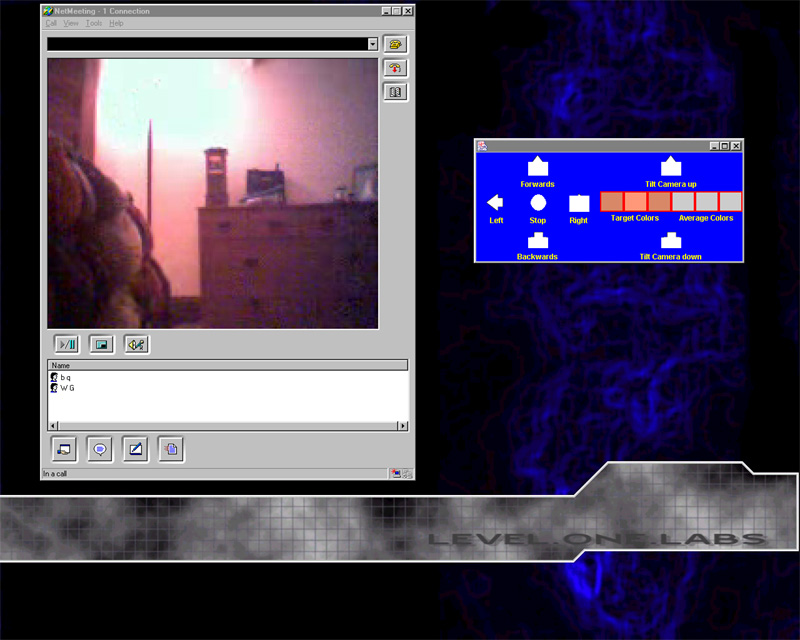Open the Chat speech bubble icon
Screen dimensions: 800x640
click(100, 449)
